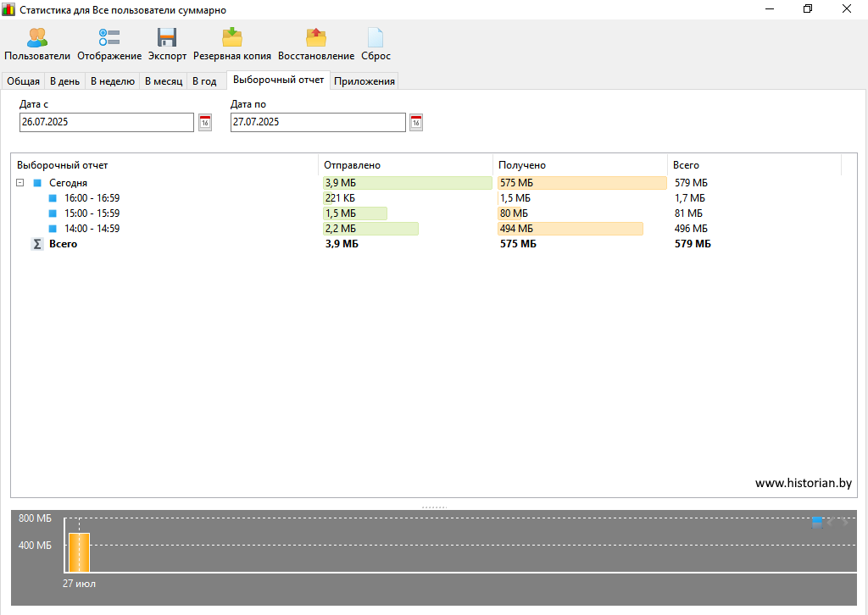Viewport: 868px width, 615px height.
Task: Select the 15:00 - 15:59 row
Action: 92,213
